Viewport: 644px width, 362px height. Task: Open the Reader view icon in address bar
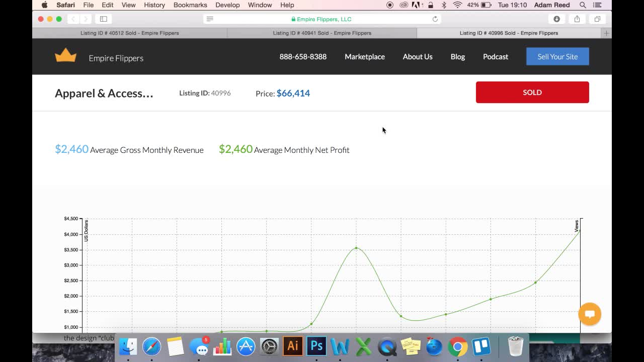[210, 19]
